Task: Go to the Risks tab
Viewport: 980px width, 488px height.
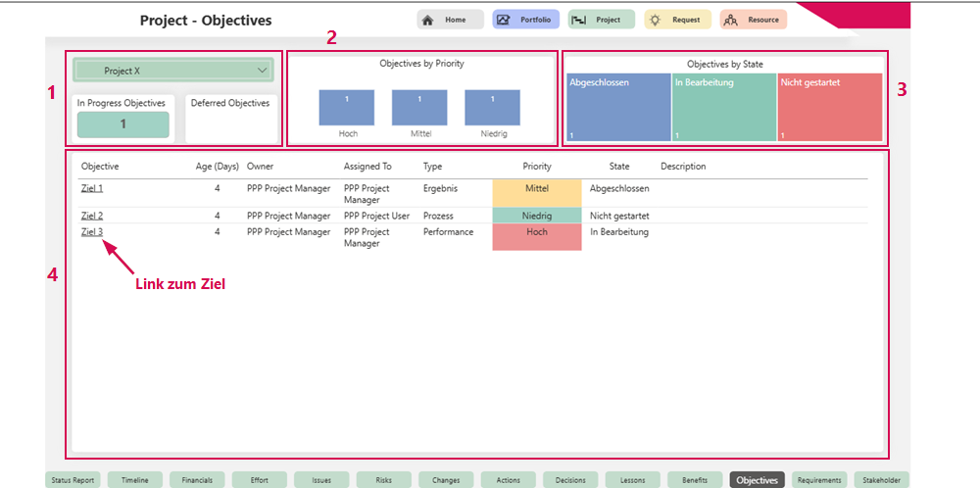Action: [384, 480]
